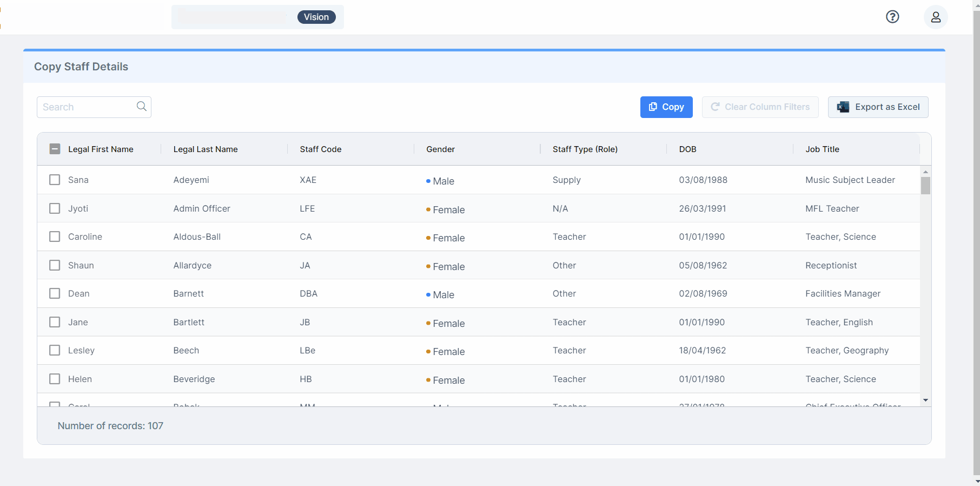Check the box next to Shaun Allardyce
The image size is (980, 486).
pyautogui.click(x=55, y=265)
